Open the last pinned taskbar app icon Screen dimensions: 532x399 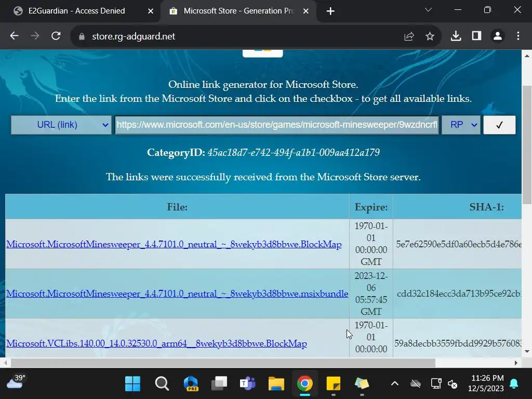(362, 384)
